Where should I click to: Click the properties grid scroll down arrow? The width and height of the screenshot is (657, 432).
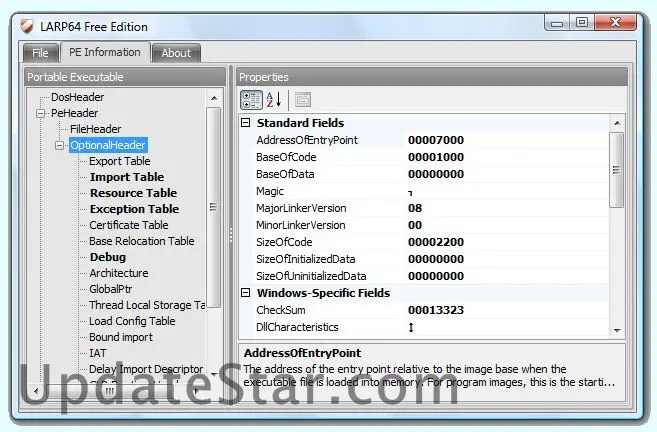[x=617, y=330]
